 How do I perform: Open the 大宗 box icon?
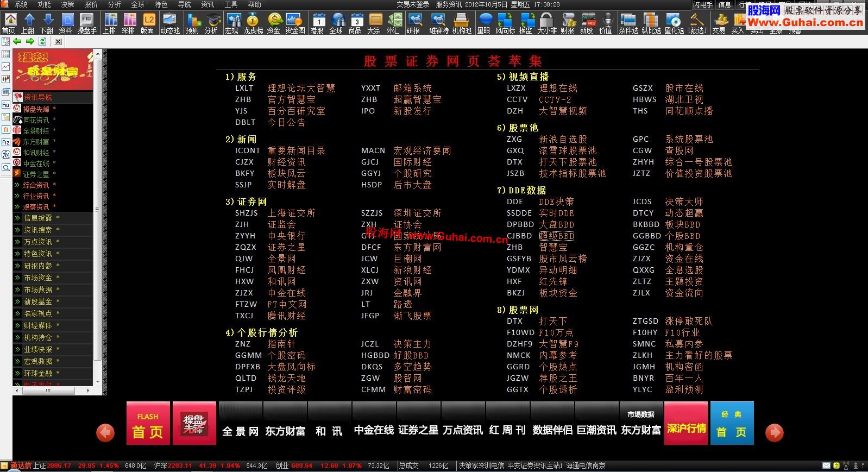click(x=374, y=23)
